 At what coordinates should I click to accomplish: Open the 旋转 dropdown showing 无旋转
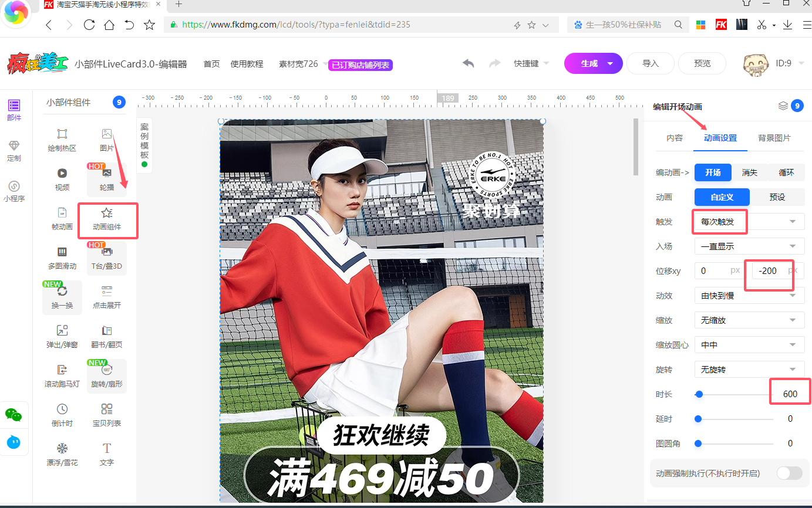[x=749, y=370]
